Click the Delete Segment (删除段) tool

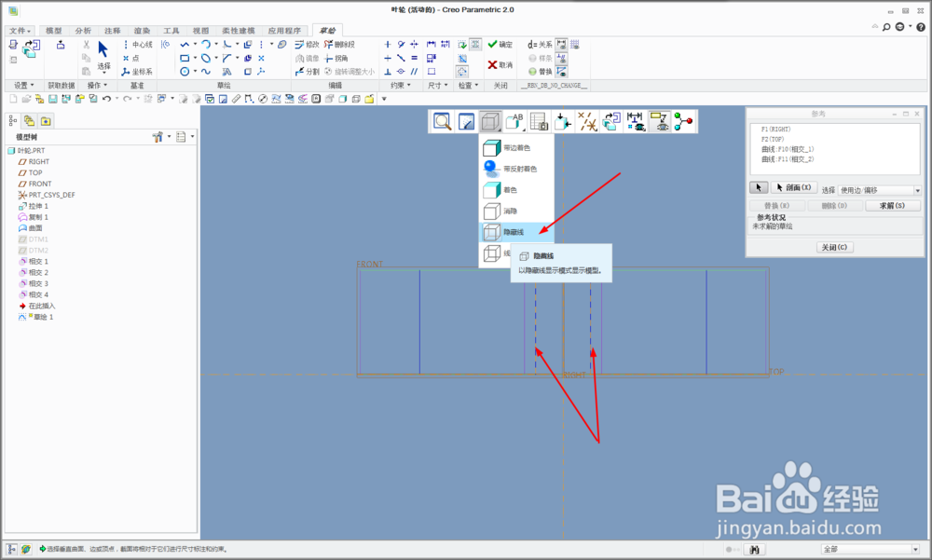point(339,45)
